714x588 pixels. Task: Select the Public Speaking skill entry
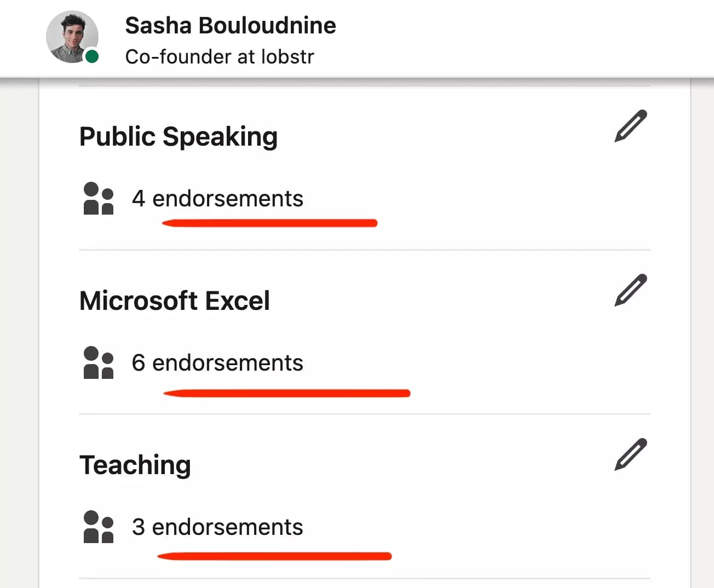click(178, 136)
